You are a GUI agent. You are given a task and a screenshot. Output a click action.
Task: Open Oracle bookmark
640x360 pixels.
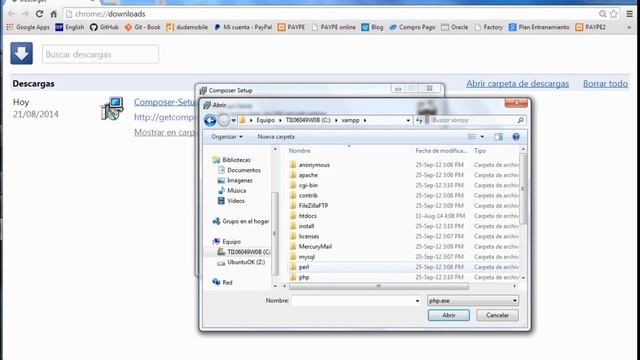coord(455,27)
